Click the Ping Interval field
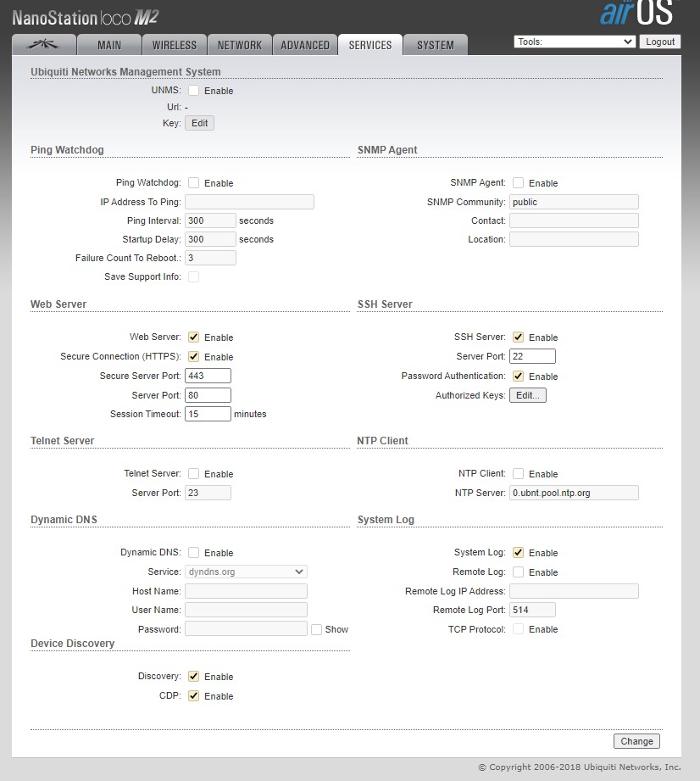The height and width of the screenshot is (781, 700). tap(211, 220)
